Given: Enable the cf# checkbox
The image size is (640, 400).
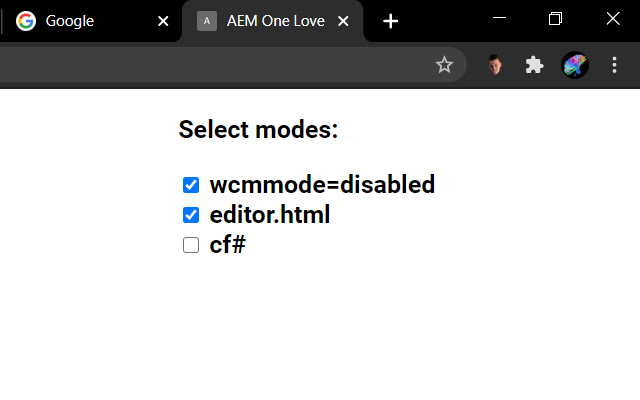Looking at the screenshot, I should point(191,245).
